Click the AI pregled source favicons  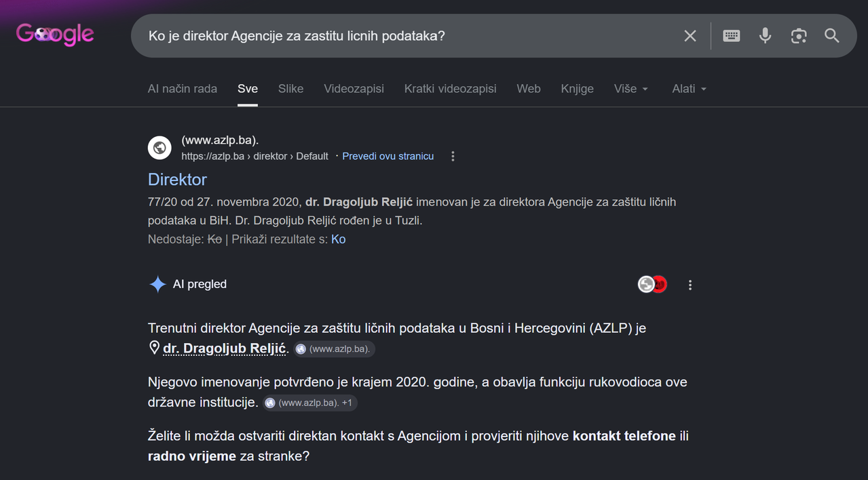click(653, 285)
